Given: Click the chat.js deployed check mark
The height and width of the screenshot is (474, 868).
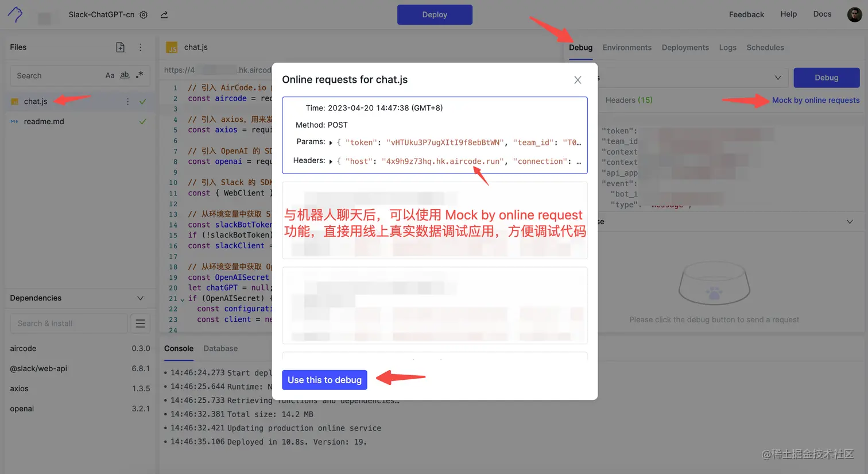Looking at the screenshot, I should [x=143, y=102].
